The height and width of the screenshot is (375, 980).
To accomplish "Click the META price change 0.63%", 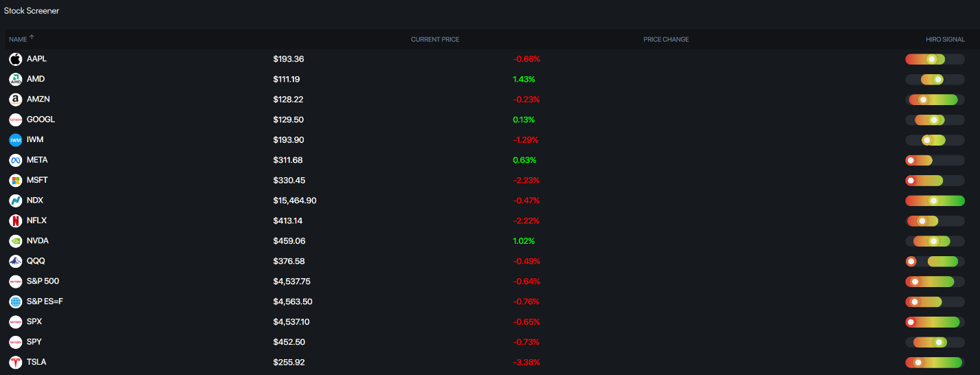I will (524, 160).
